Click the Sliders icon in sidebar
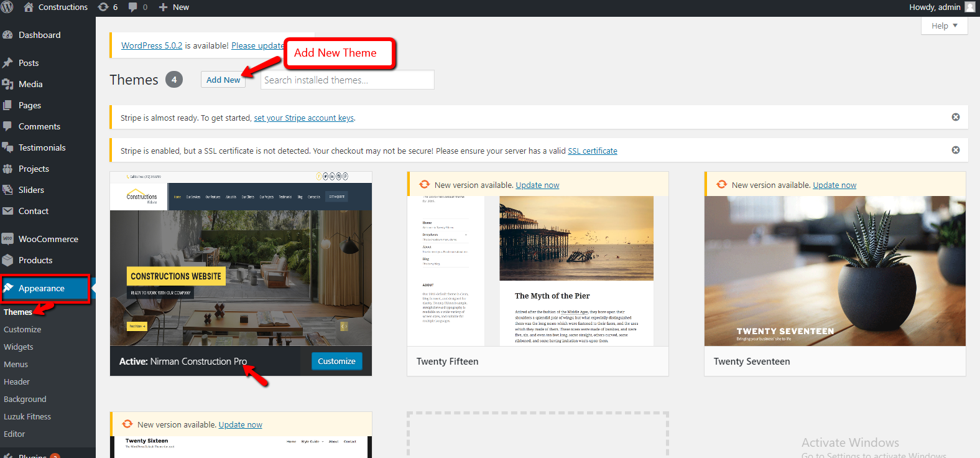Image resolution: width=980 pixels, height=458 pixels. 7,190
